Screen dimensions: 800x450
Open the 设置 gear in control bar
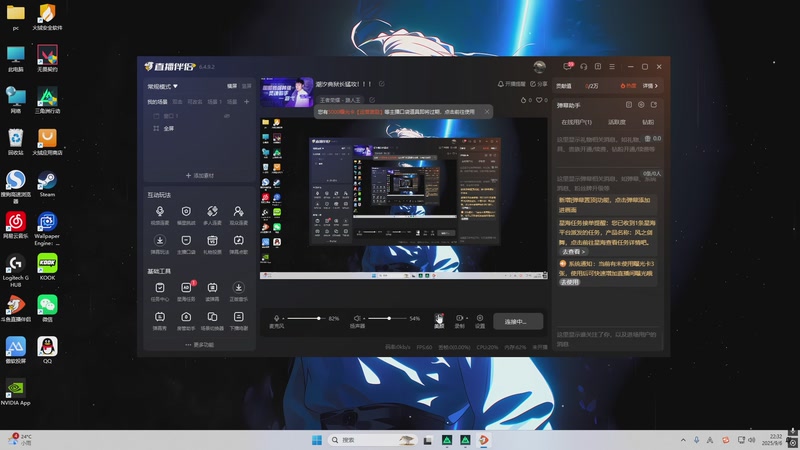(x=480, y=321)
